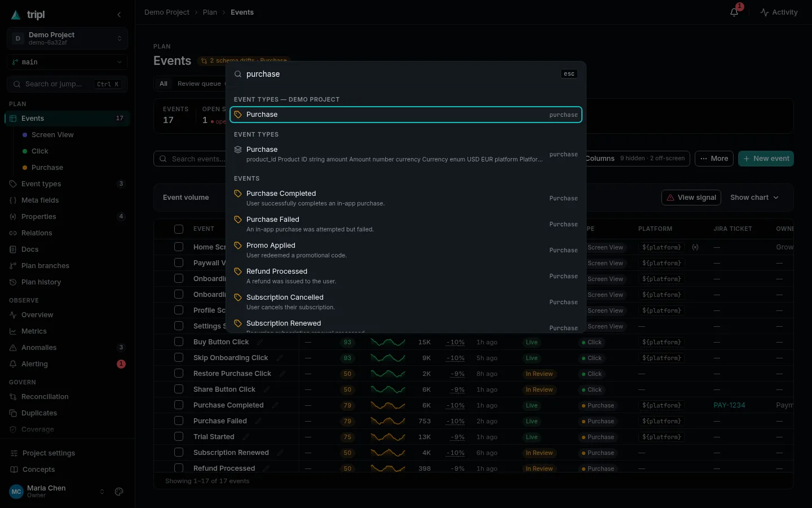This screenshot has height=508, width=812.
Task: Check the Restore Purchase Click row
Action: tap(179, 374)
